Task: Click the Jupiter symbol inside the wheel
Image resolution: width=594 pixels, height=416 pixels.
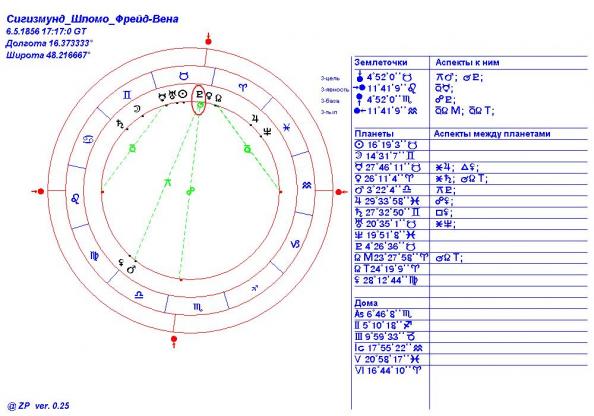Action: click(255, 119)
